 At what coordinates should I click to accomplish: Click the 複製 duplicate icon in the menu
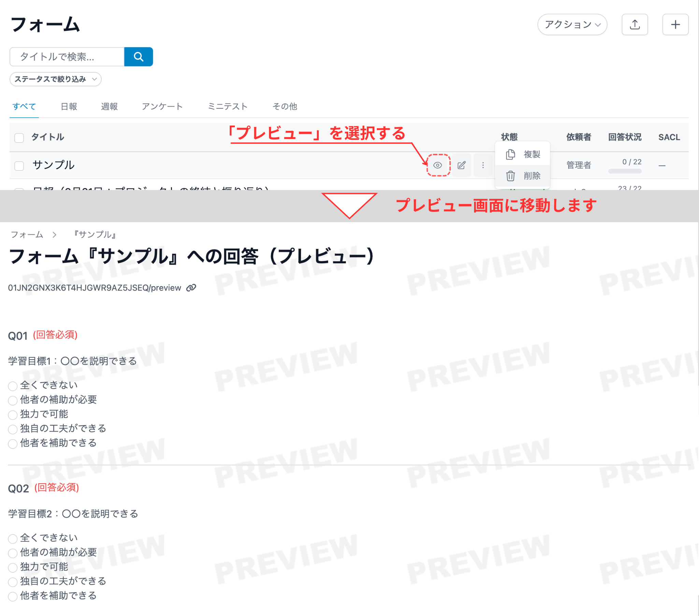(510, 155)
